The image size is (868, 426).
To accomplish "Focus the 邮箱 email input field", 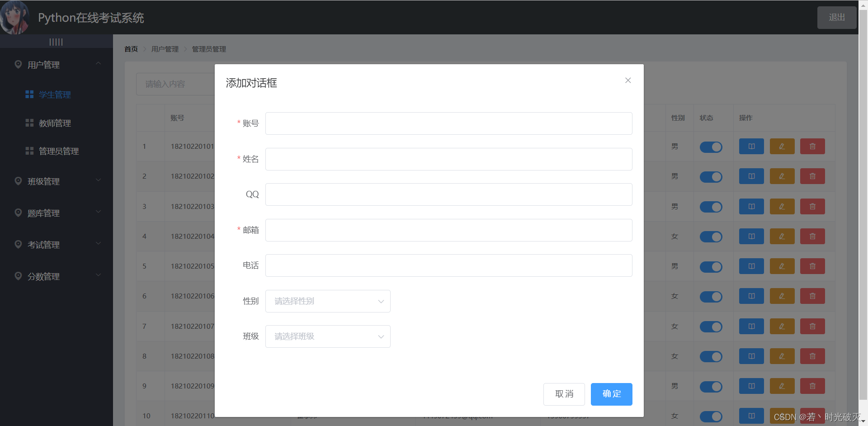I will (449, 230).
